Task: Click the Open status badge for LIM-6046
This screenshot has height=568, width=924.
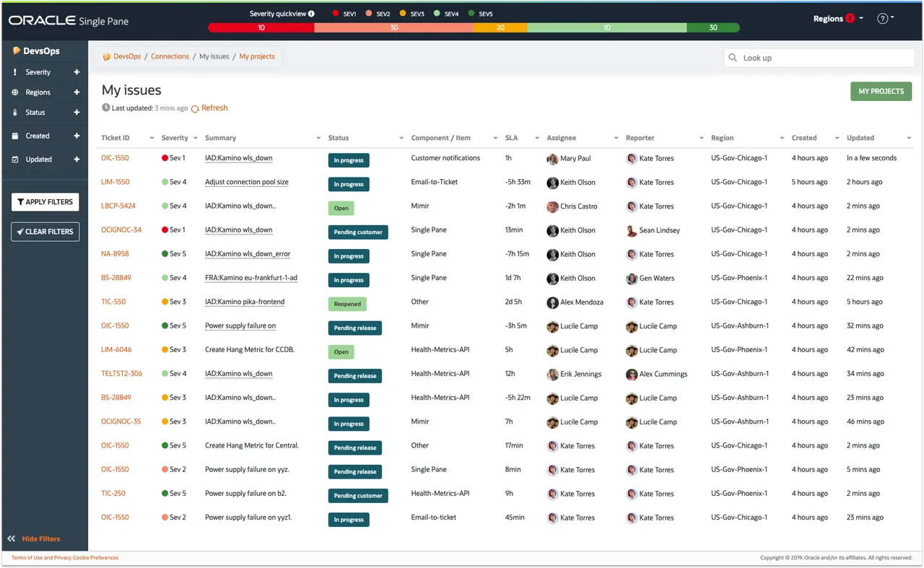Action: (341, 352)
